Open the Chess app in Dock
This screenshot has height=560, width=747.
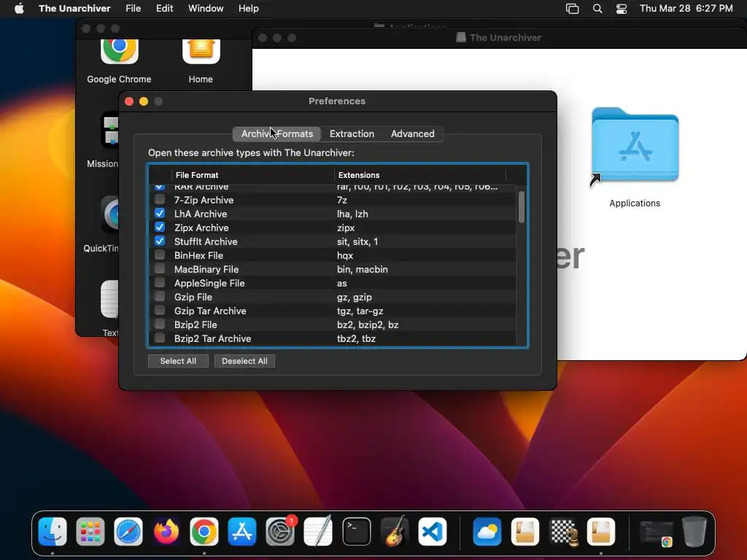563,531
